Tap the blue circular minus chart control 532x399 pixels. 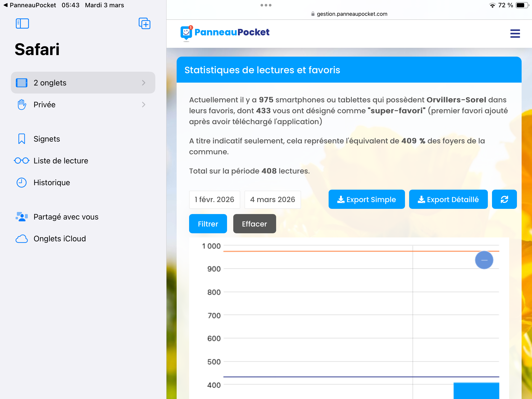click(484, 260)
